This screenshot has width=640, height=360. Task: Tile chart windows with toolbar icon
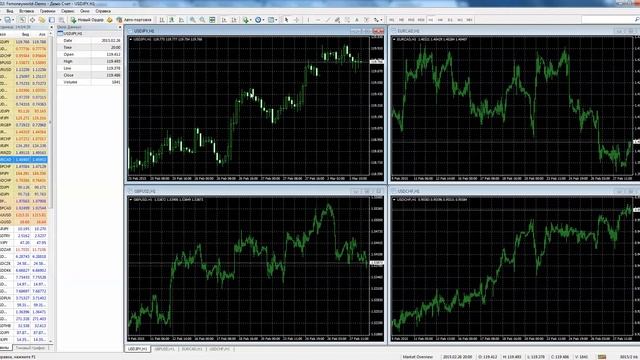tap(212, 20)
